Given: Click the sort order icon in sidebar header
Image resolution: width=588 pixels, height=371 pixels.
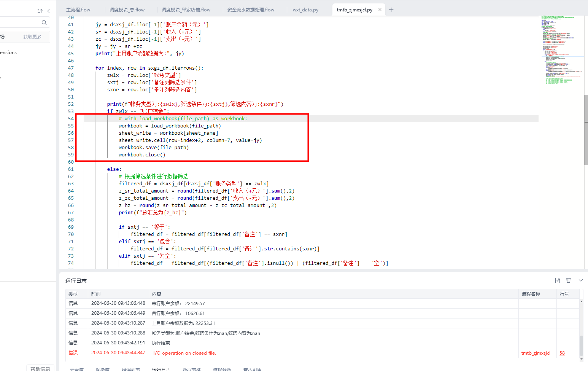Looking at the screenshot, I should (x=40, y=11).
